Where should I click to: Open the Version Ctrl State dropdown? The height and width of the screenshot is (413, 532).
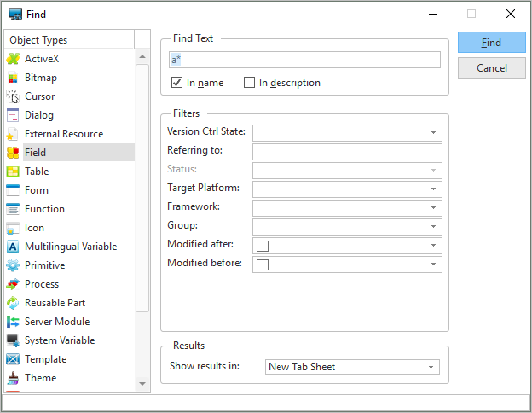point(347,133)
